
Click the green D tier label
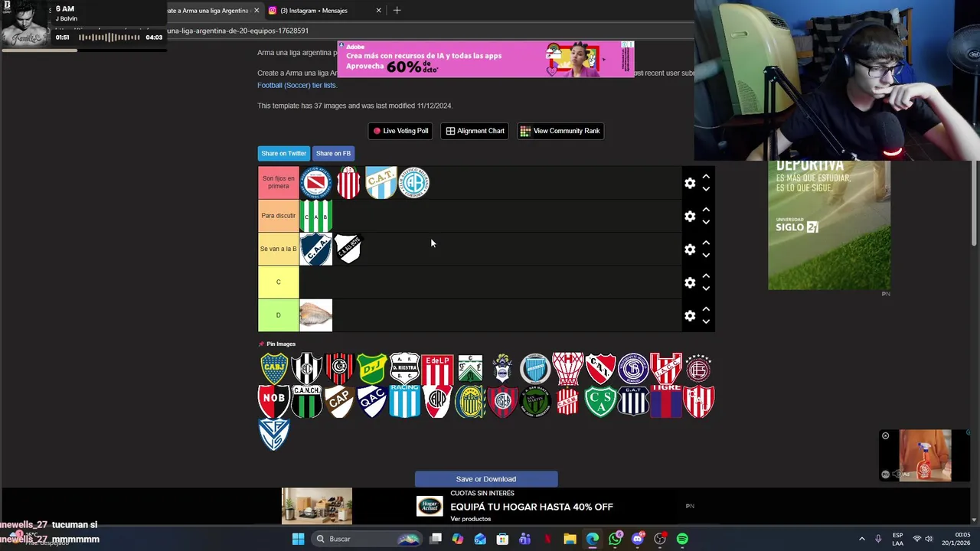(x=278, y=315)
